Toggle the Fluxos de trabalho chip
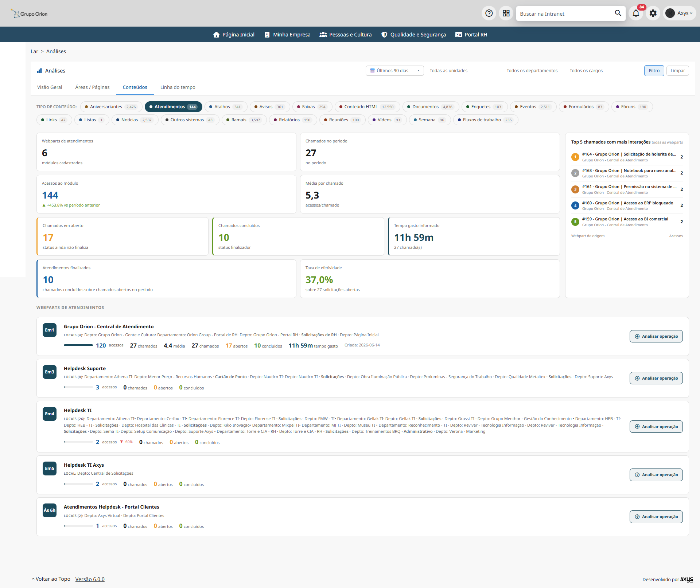700x588 pixels. [486, 120]
